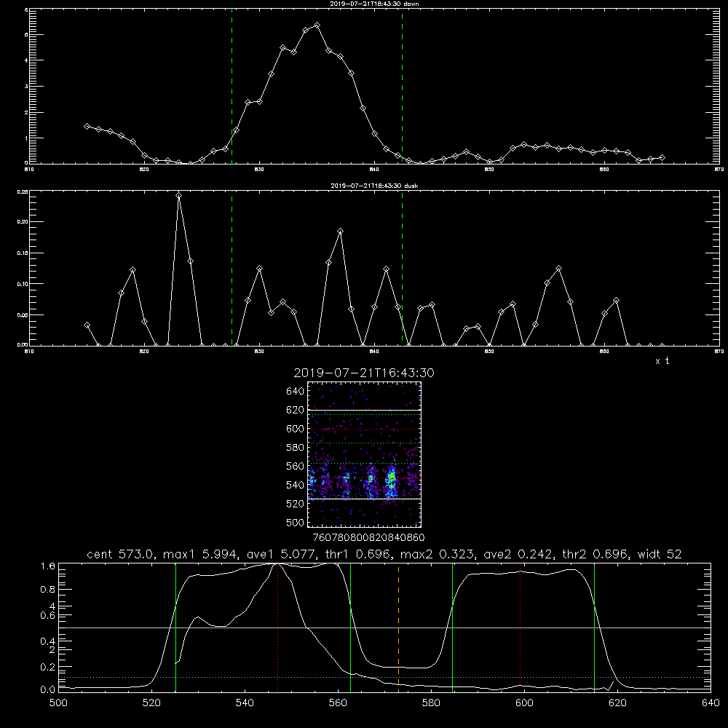Click the '500' label on bottom plot x-axis
This screenshot has height=728, width=728.
click(58, 703)
